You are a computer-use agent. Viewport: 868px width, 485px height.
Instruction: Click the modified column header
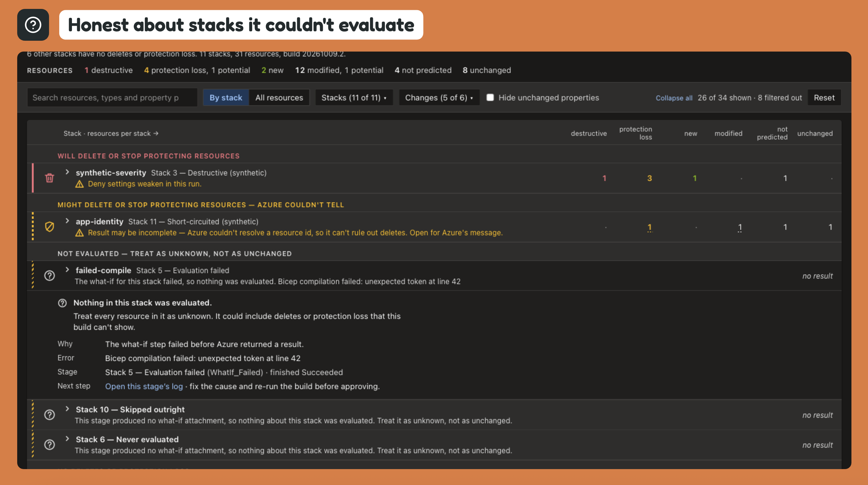pyautogui.click(x=729, y=133)
